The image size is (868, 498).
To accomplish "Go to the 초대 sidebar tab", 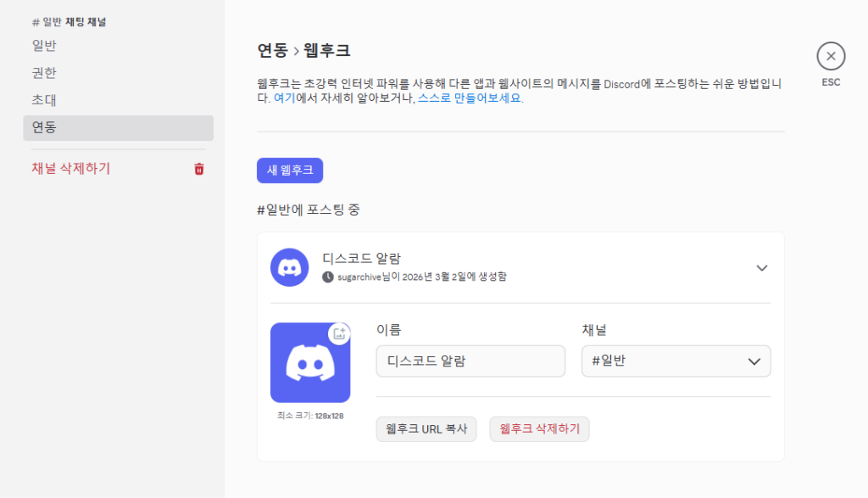I will point(44,100).
